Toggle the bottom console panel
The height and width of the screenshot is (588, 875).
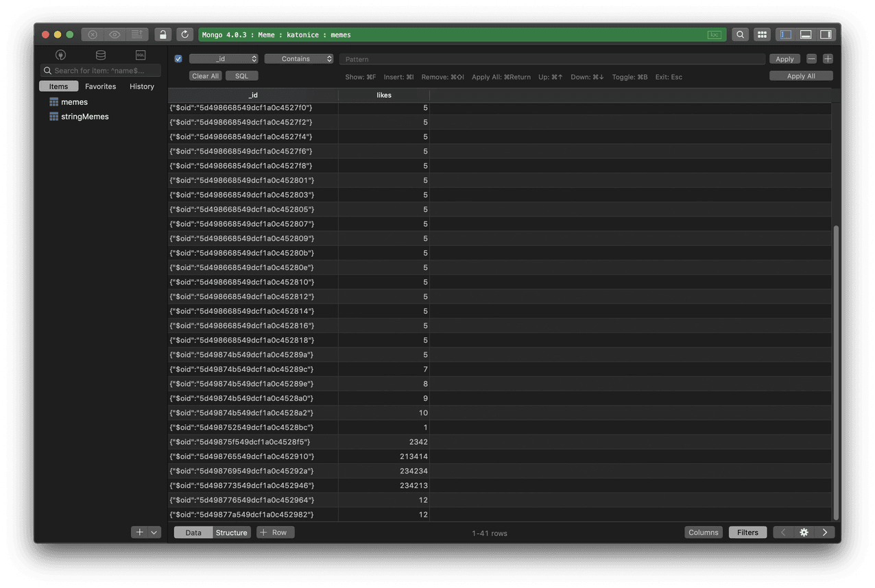tap(806, 34)
